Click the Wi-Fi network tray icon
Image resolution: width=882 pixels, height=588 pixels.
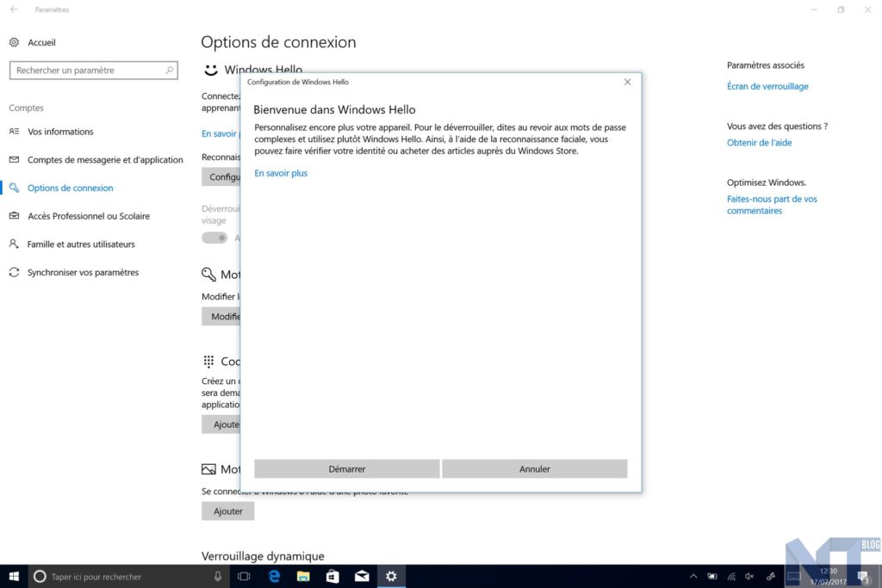click(x=731, y=576)
